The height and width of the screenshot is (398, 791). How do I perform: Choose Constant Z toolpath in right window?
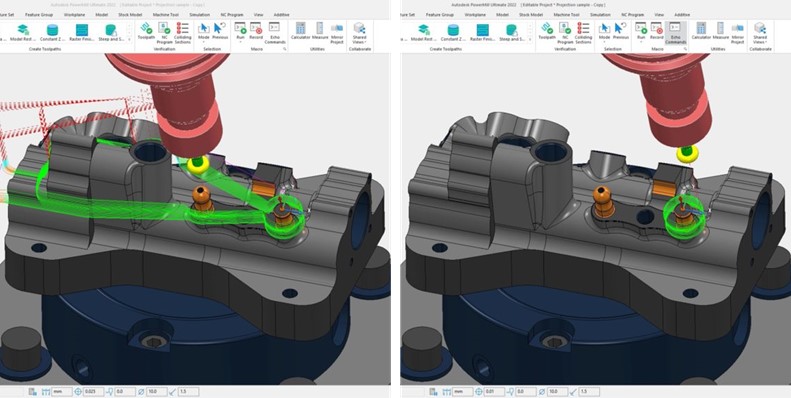coord(453,32)
